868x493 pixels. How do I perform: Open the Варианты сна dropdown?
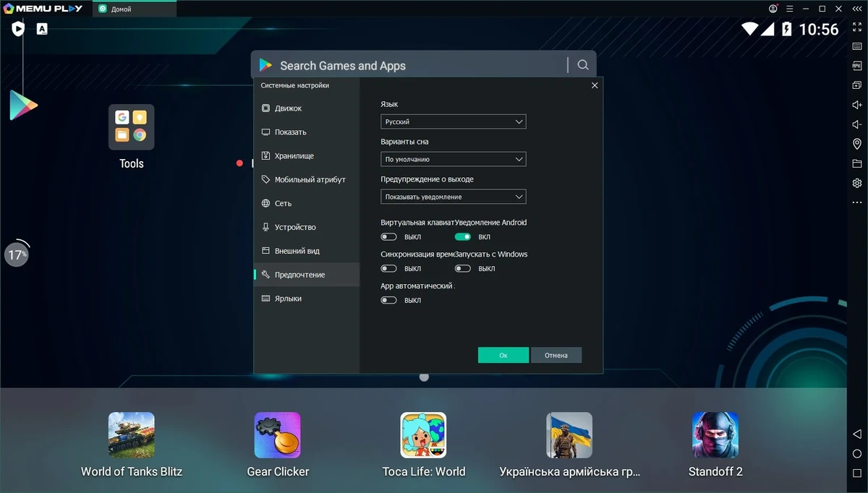point(454,159)
